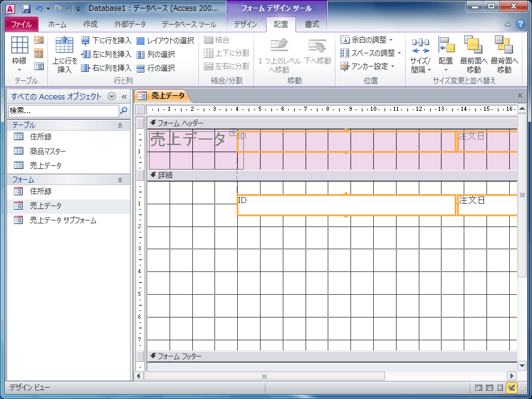Click the フォーム ヘッダー section bar
This screenshot has height=399, width=532.
(332, 123)
